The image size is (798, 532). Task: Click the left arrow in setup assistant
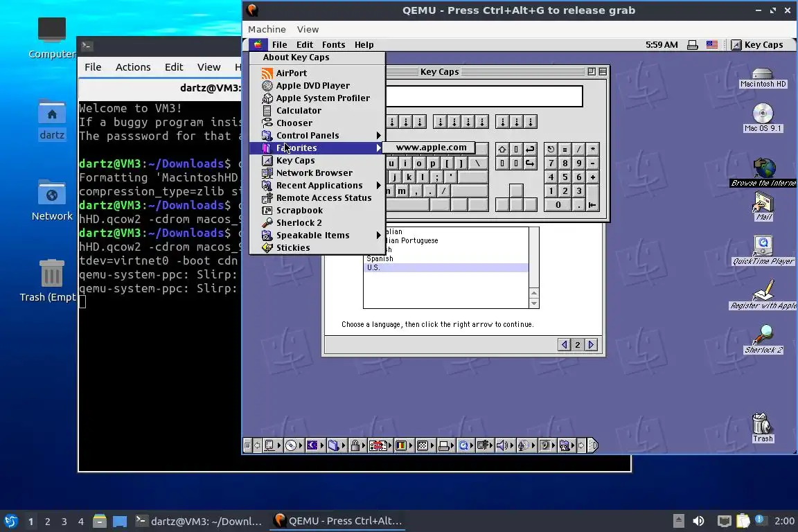564,345
